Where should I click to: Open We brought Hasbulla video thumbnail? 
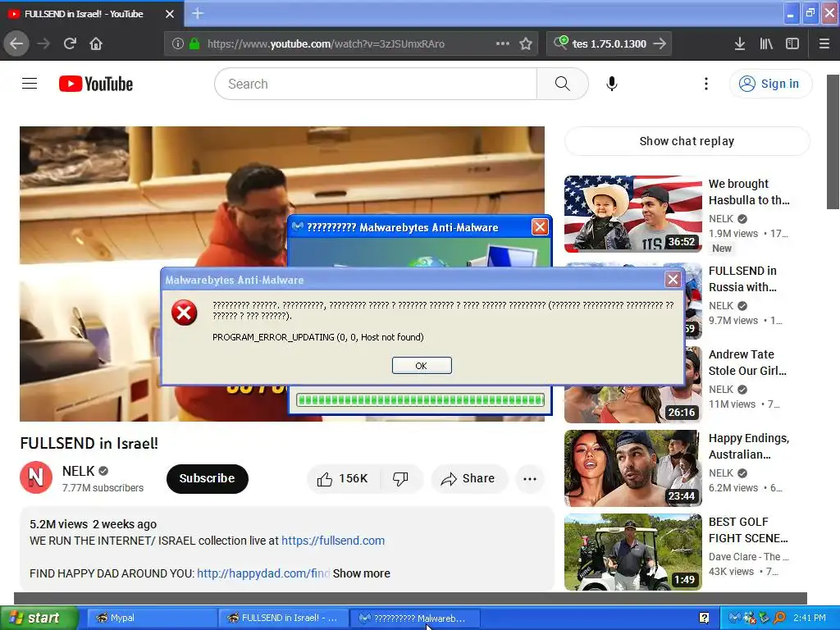632,214
